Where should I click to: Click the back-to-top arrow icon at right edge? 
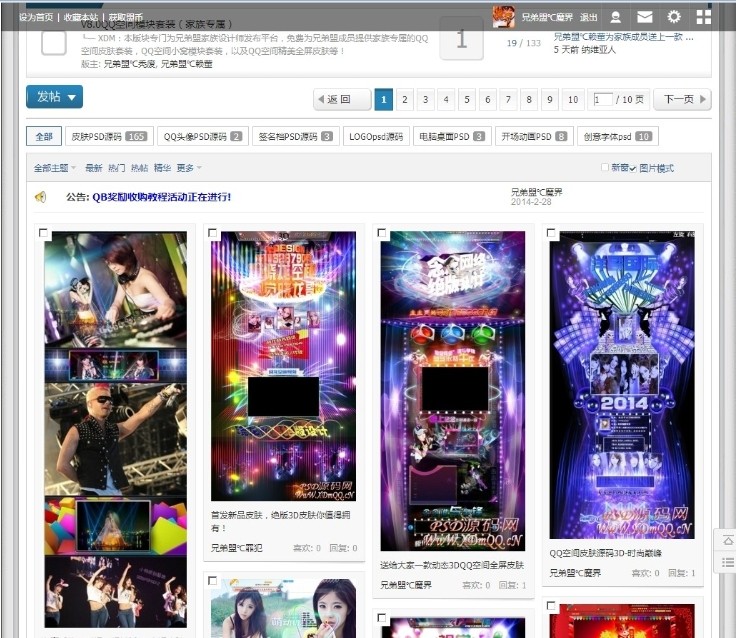(x=728, y=540)
